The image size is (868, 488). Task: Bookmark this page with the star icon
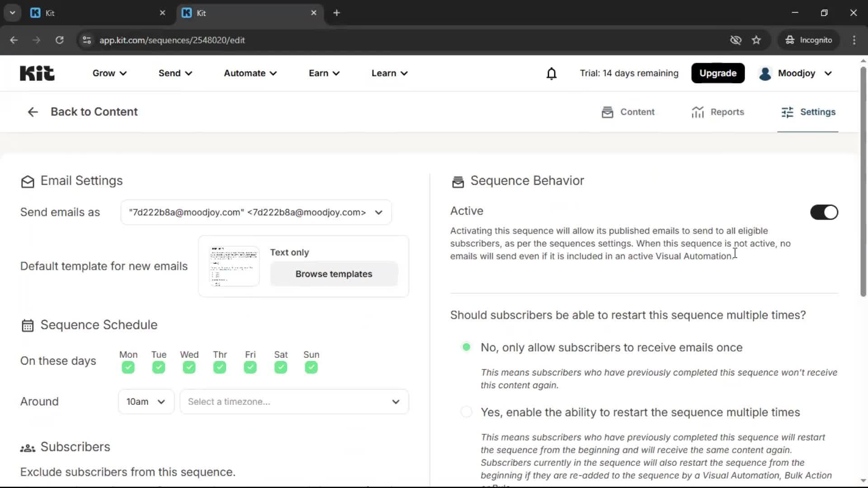[x=756, y=40]
